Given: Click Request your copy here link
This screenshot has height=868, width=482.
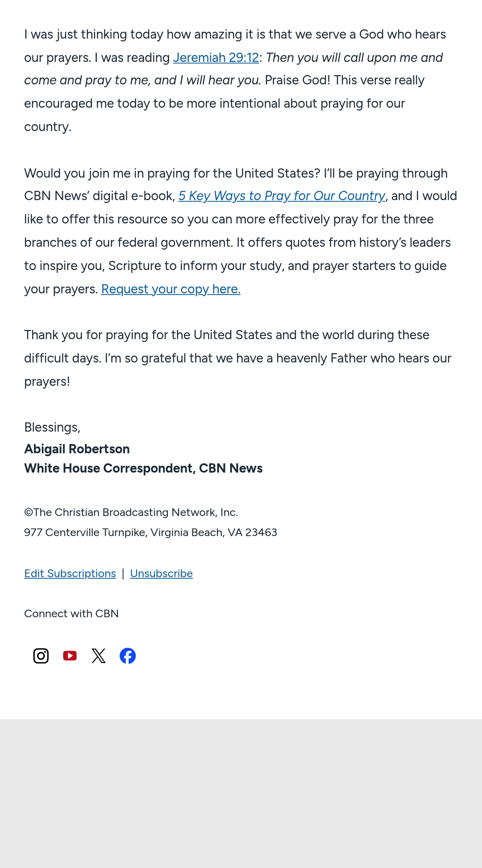Looking at the screenshot, I should click(x=171, y=289).
